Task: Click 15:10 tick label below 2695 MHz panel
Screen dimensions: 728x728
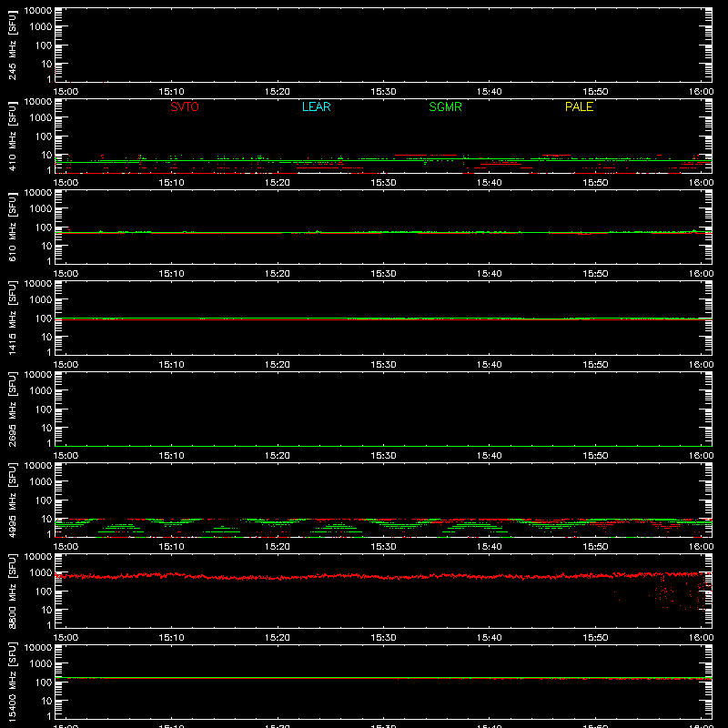Action: (171, 456)
